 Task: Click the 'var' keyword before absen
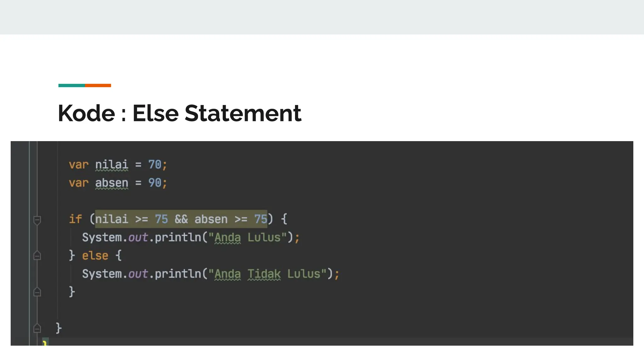(79, 183)
